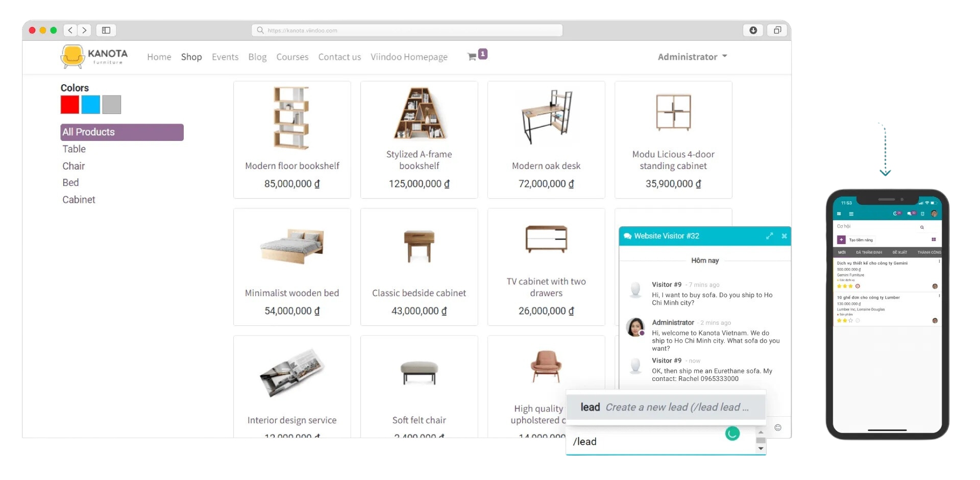Select the lead command suggestion

point(666,407)
